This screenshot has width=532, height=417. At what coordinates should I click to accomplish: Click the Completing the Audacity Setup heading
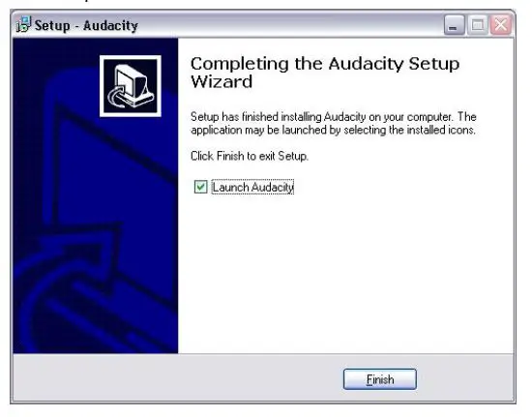click(x=325, y=64)
